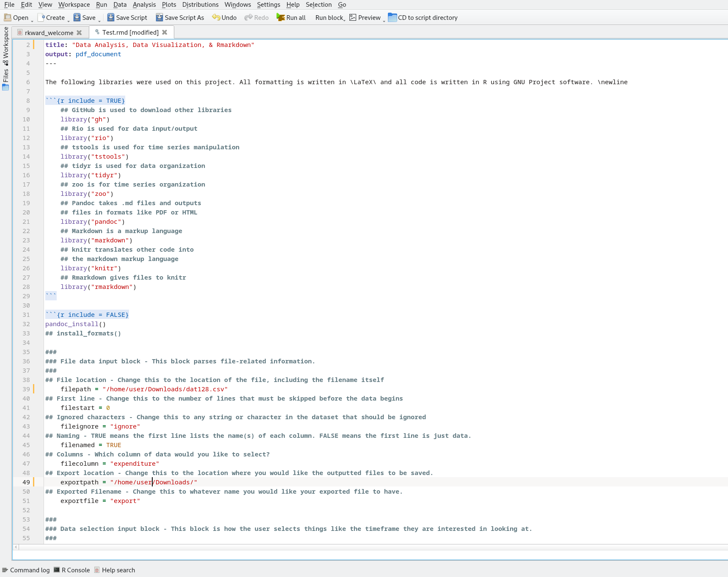Viewport: 728px width, 577px height.
Task: Open the Distributions menu
Action: click(201, 5)
